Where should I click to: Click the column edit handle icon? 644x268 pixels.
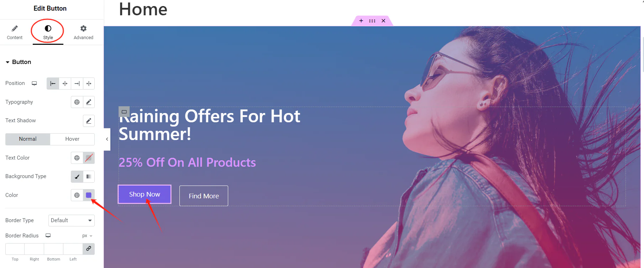click(124, 112)
